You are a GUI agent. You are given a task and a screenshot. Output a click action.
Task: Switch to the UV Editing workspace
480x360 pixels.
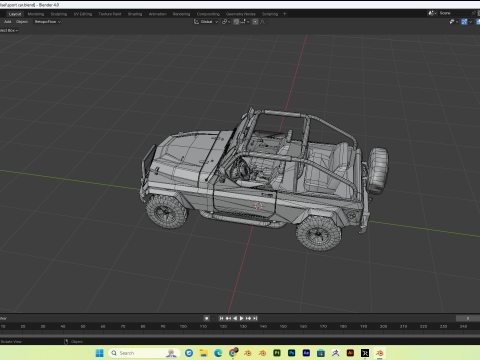(x=83, y=14)
